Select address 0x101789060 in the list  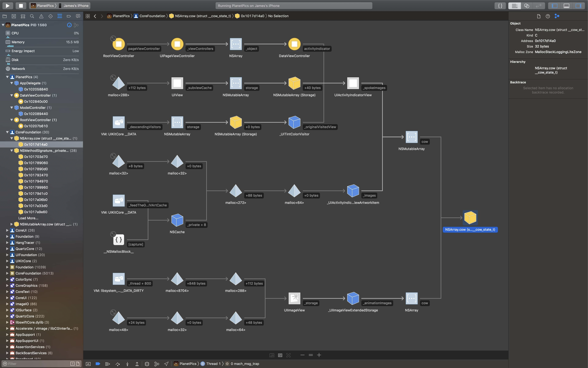pyautogui.click(x=36, y=163)
